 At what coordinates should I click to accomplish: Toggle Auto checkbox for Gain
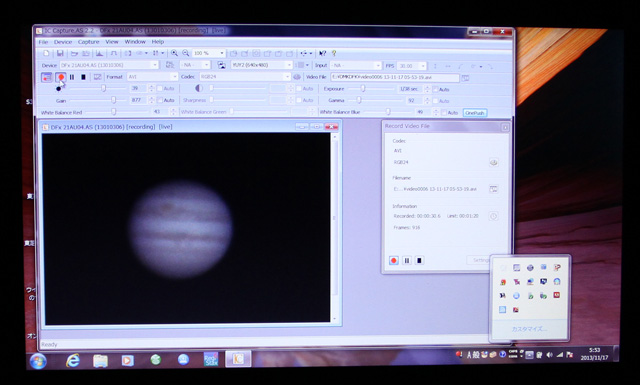(x=160, y=100)
